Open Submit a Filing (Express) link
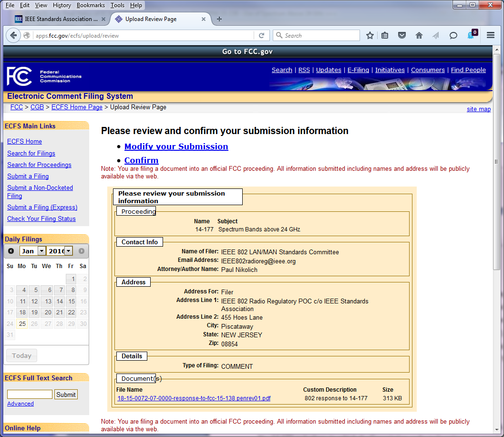Viewport: 504px width, 437px height. pyautogui.click(x=42, y=208)
